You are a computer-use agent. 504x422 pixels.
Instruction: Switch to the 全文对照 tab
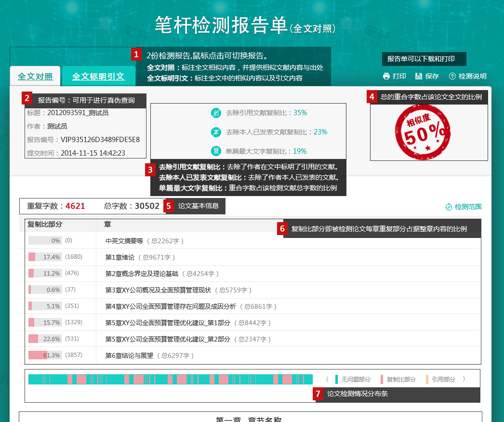[35, 77]
